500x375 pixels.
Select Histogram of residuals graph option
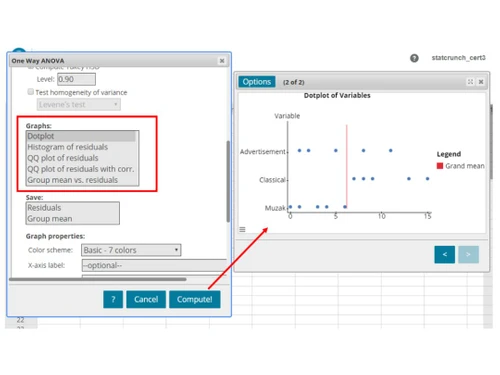81,147
